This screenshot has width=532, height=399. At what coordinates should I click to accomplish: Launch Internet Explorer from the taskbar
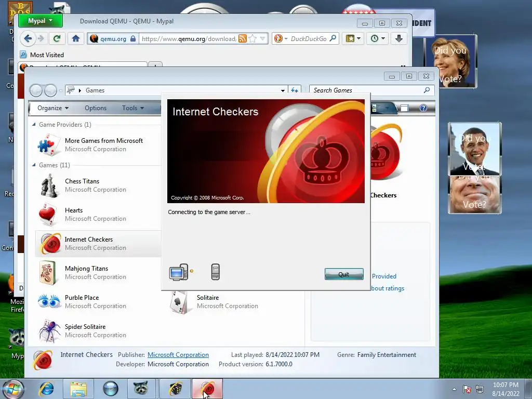46,389
